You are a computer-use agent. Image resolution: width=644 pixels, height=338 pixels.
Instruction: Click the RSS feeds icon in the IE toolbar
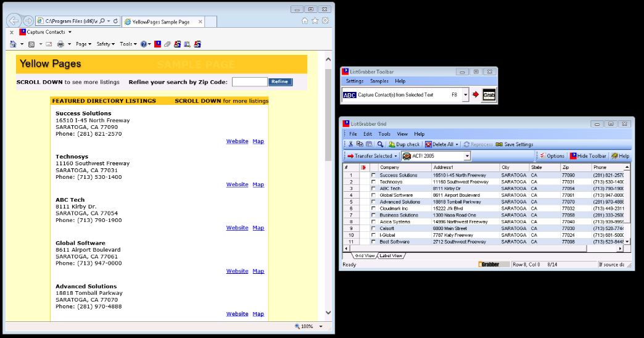coord(31,44)
